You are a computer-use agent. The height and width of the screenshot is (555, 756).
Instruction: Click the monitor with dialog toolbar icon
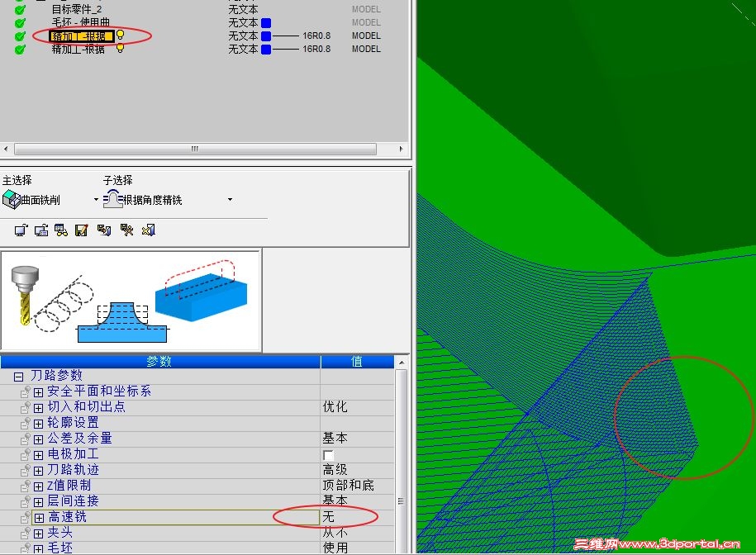click(x=41, y=230)
